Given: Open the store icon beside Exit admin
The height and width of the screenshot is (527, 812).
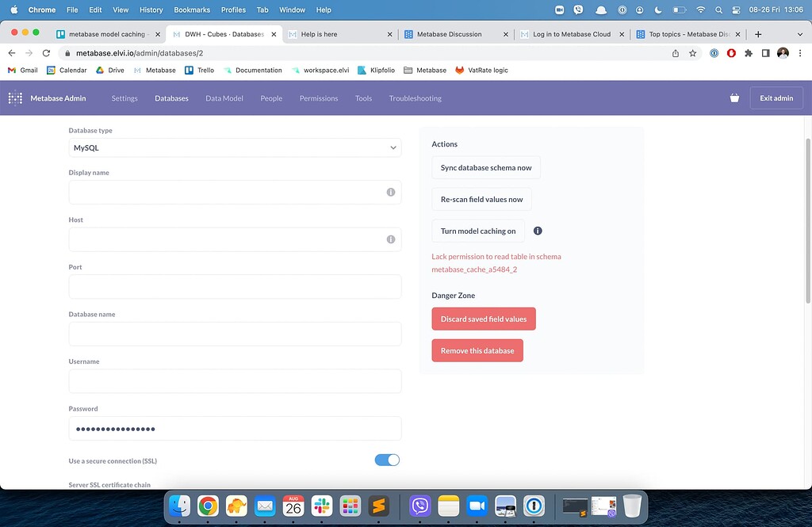Looking at the screenshot, I should coord(733,97).
